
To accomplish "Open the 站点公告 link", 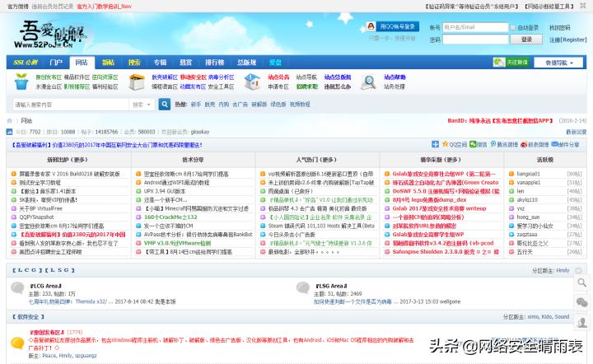I will pos(278,77).
